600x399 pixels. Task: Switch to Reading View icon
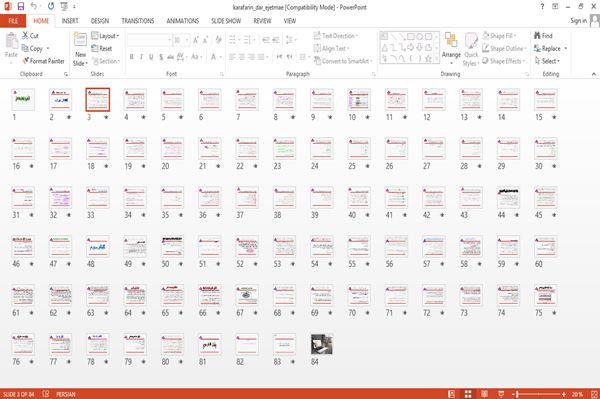pyautogui.click(x=484, y=394)
